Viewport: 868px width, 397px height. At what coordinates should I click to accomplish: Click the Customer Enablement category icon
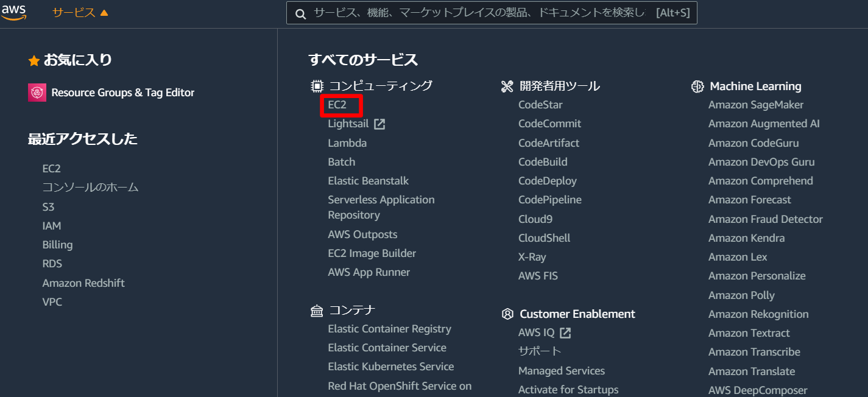click(x=507, y=314)
